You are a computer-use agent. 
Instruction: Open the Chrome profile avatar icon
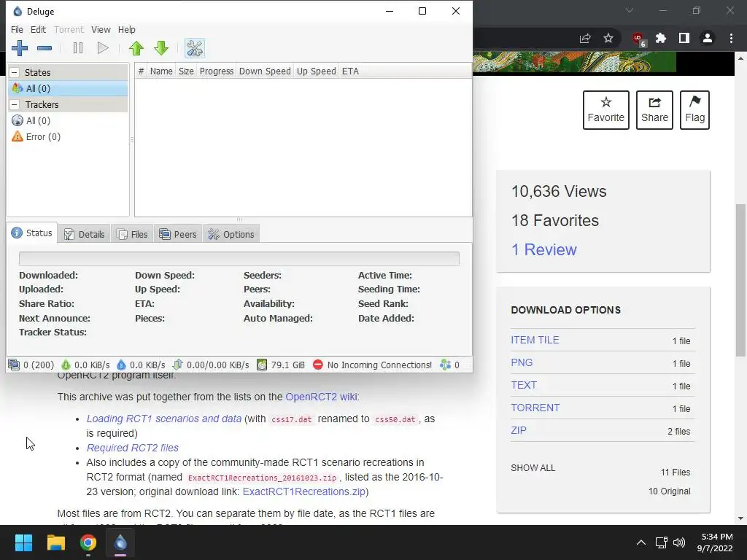tap(708, 38)
